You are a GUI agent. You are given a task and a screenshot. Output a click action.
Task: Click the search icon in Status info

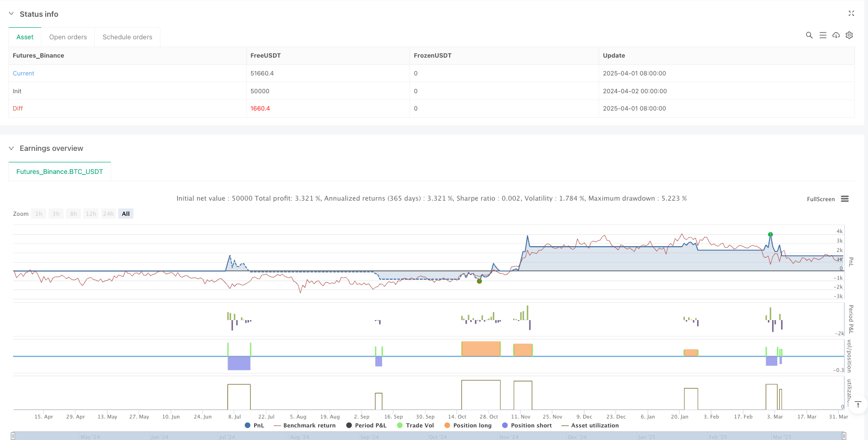coord(809,35)
